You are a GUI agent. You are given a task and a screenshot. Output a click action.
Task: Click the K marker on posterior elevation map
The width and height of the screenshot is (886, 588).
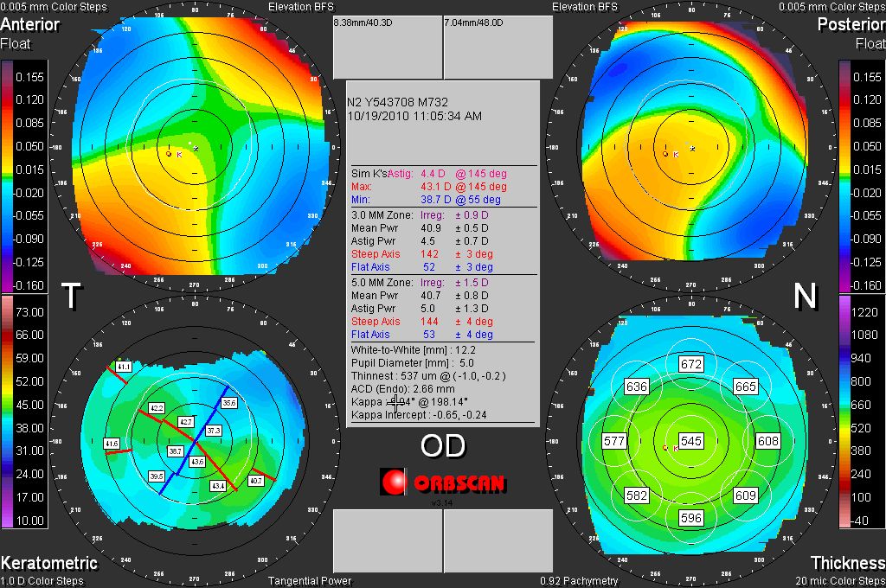click(x=665, y=153)
